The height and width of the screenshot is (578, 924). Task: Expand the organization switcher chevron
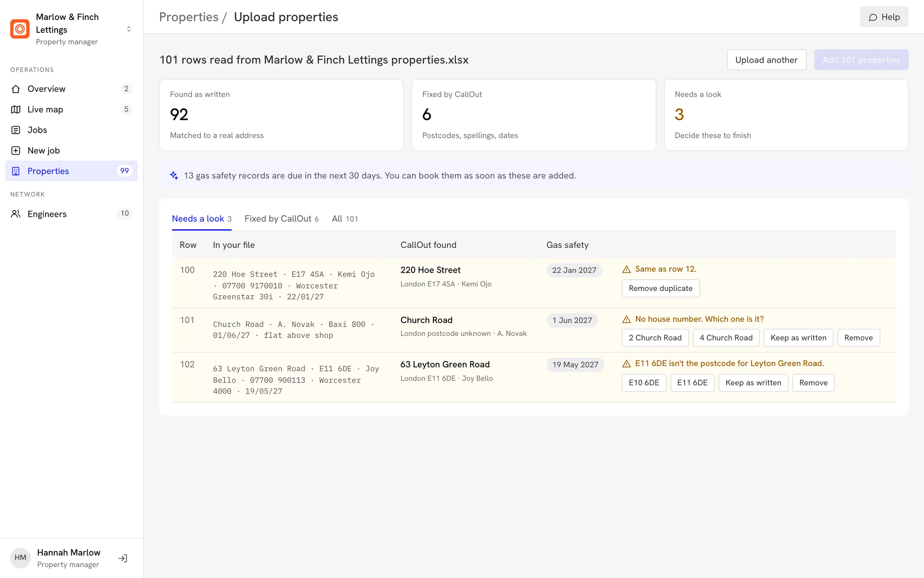[129, 29]
